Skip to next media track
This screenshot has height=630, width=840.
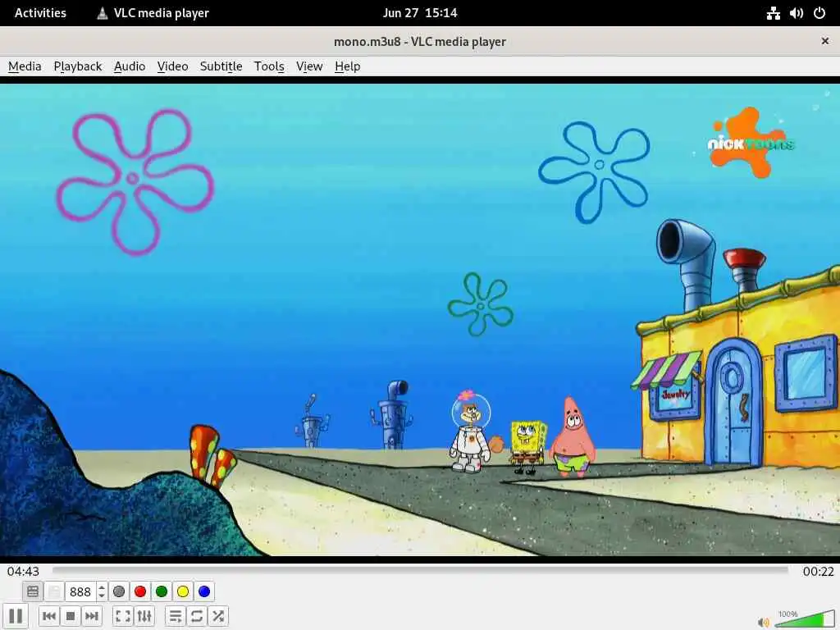pyautogui.click(x=92, y=616)
